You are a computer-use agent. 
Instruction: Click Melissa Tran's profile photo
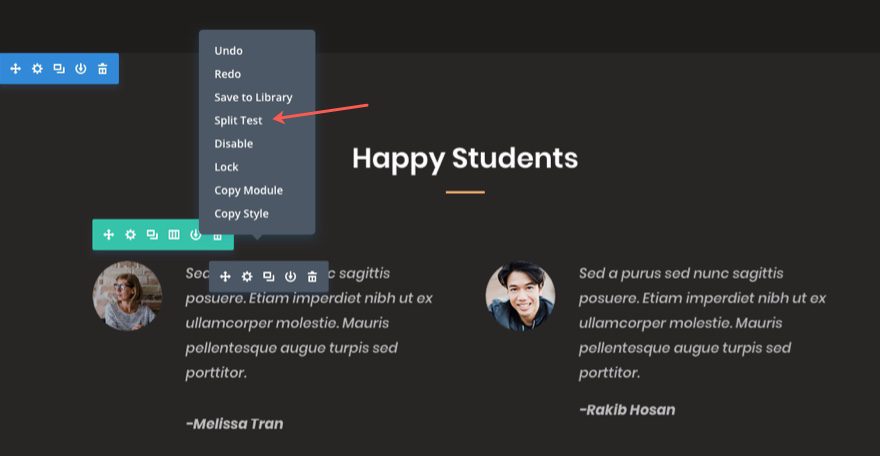(127, 296)
